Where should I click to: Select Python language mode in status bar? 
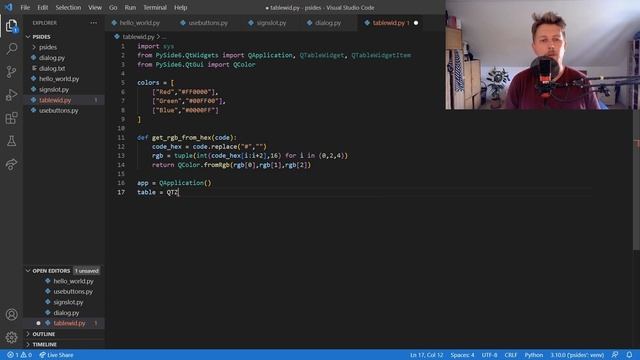(533, 355)
